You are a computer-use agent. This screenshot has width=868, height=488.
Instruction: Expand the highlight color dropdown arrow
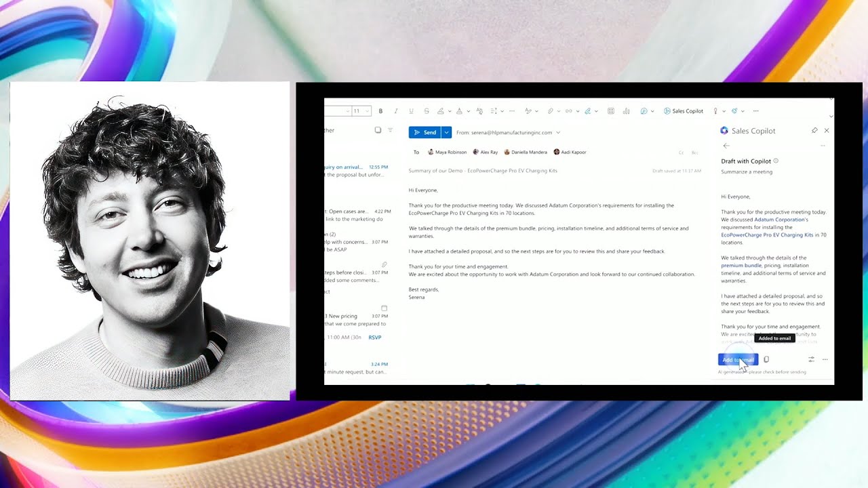pos(449,111)
